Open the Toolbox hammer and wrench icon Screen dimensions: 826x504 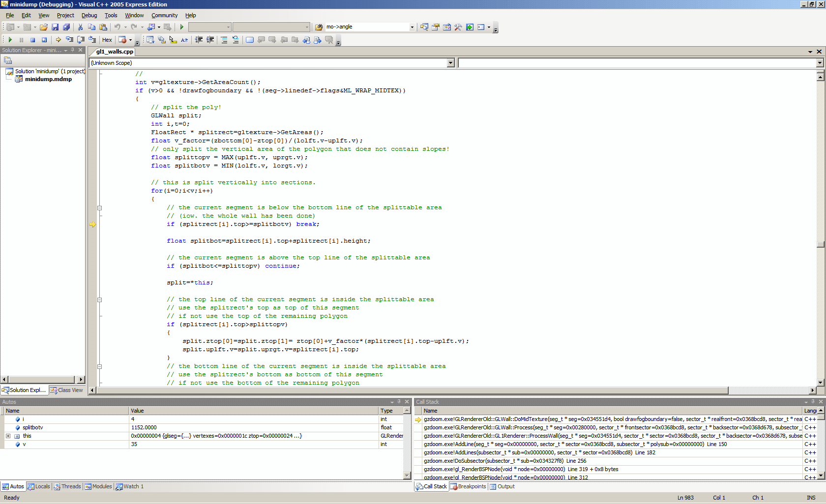coord(458,27)
